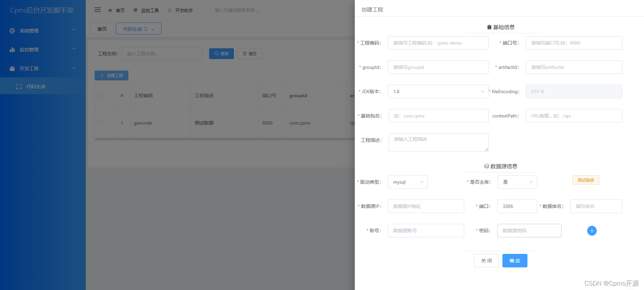Toggle the hamburger menu collapse icon
The height and width of the screenshot is (290, 644).
click(98, 10)
